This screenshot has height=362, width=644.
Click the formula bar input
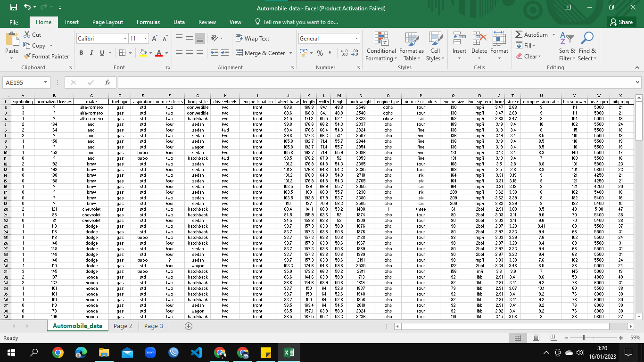pos(375,82)
